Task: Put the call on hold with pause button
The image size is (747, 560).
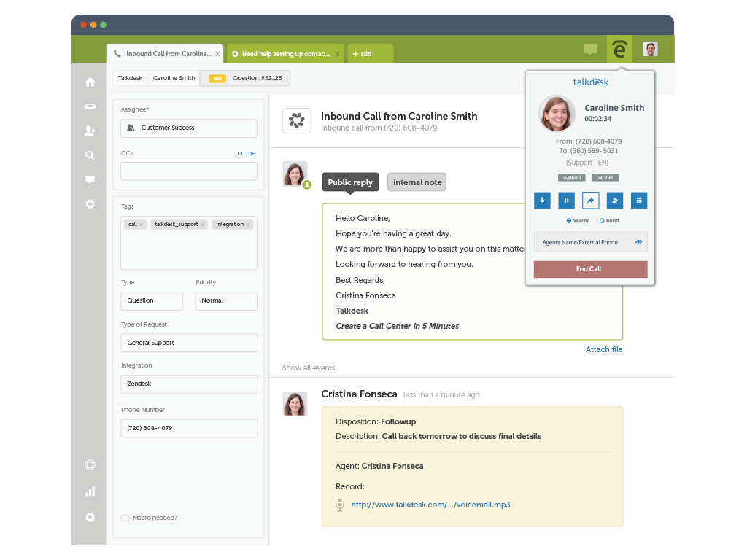Action: tap(566, 201)
